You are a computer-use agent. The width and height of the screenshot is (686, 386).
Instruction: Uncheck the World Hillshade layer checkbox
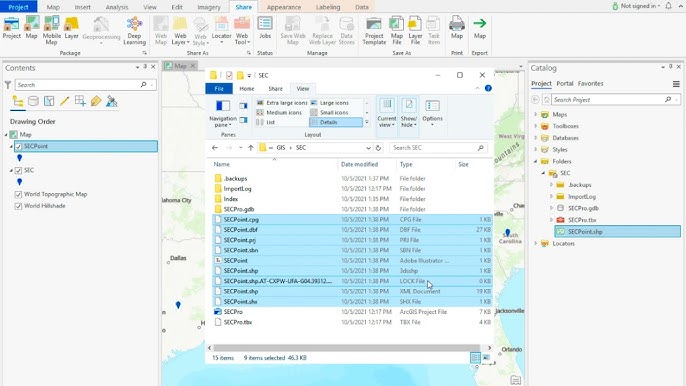pos(18,206)
